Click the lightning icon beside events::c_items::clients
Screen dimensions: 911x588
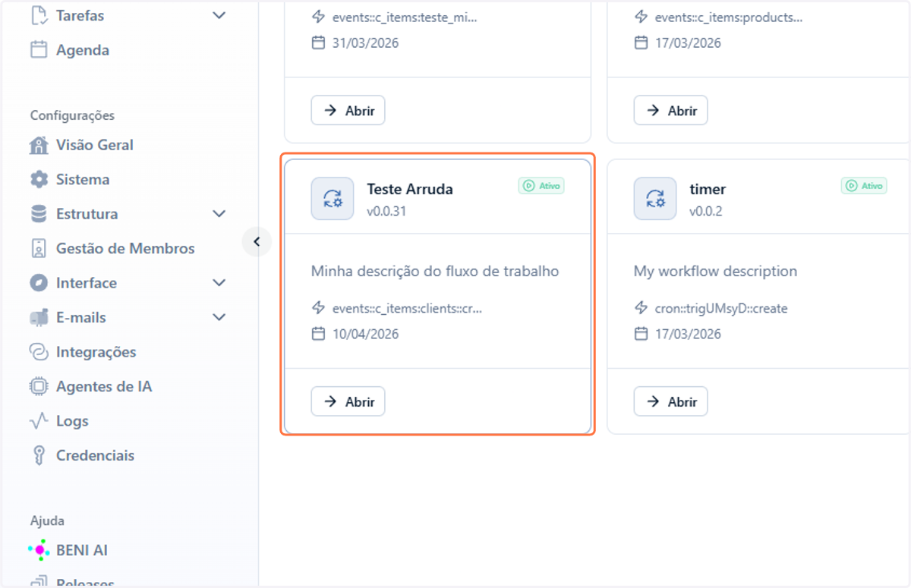coord(319,308)
